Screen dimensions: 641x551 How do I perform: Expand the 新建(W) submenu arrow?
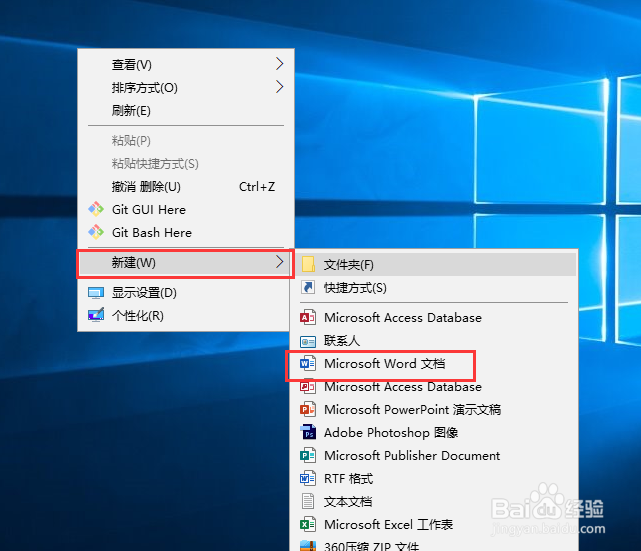(280, 262)
